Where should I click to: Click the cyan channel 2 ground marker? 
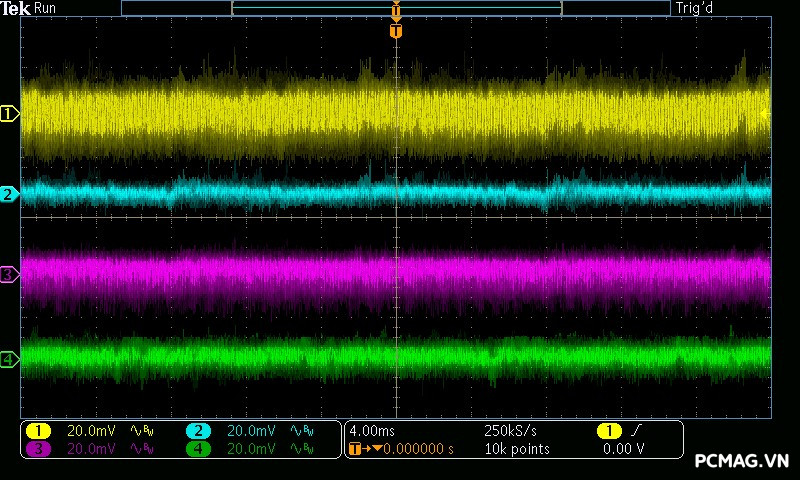[x=10, y=194]
